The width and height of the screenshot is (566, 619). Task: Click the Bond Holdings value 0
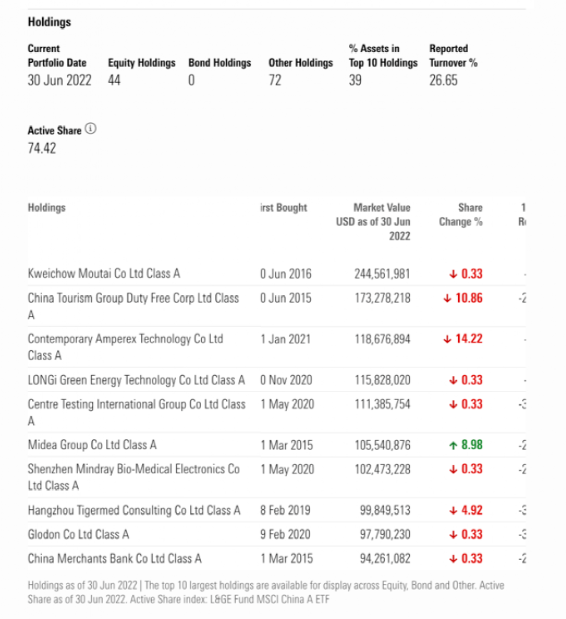tap(191, 80)
